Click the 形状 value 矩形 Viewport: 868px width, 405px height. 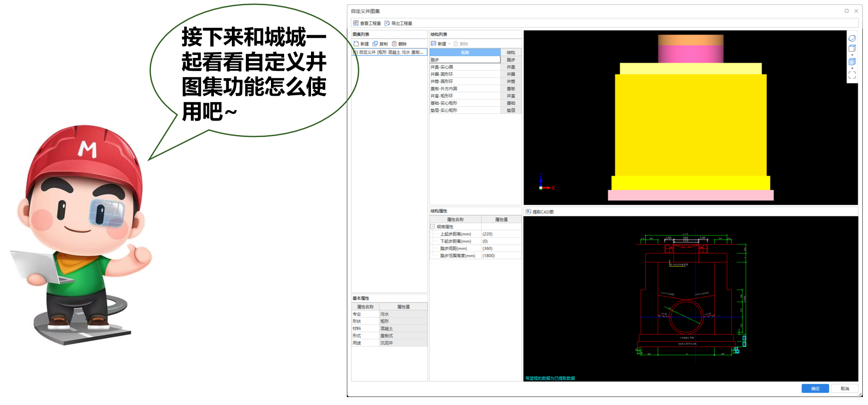click(x=403, y=321)
